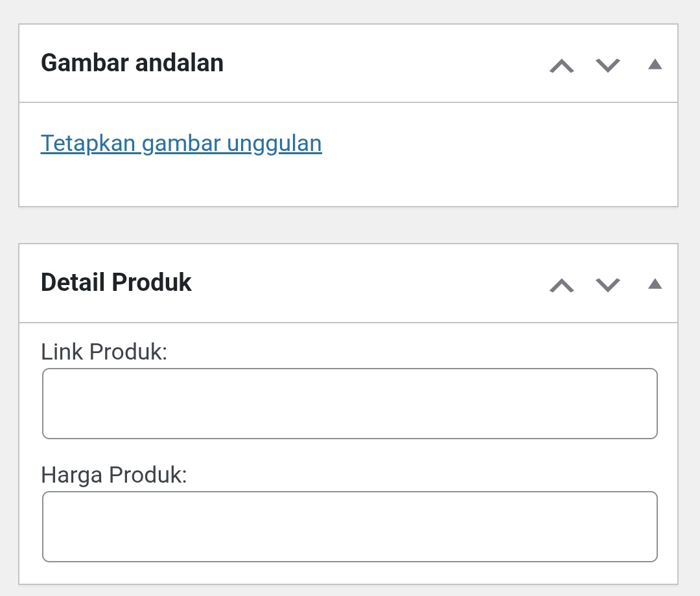Click the up chevron beside Detail Produk
This screenshot has height=596, width=700.
point(561,284)
